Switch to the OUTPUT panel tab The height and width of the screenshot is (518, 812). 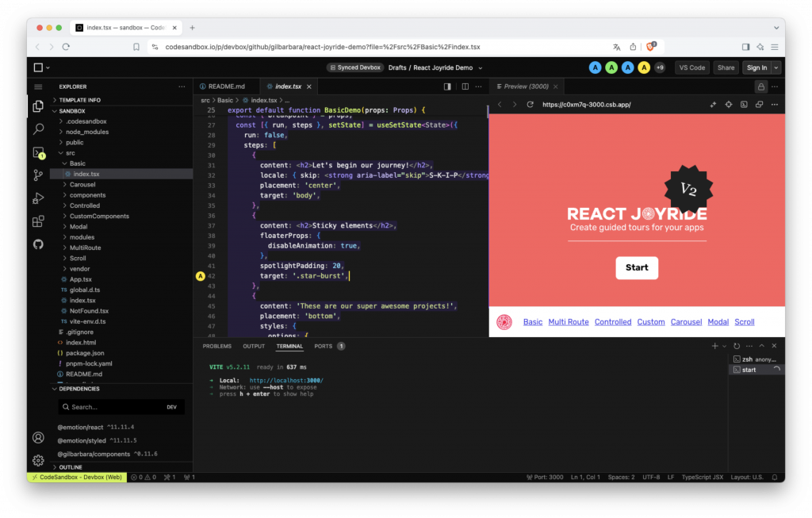coord(254,346)
